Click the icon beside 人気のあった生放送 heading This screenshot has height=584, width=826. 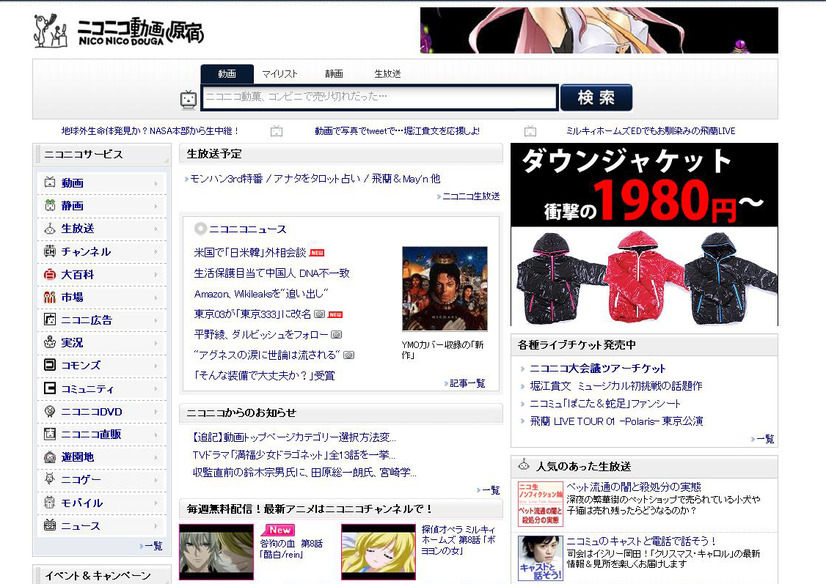coord(524,465)
